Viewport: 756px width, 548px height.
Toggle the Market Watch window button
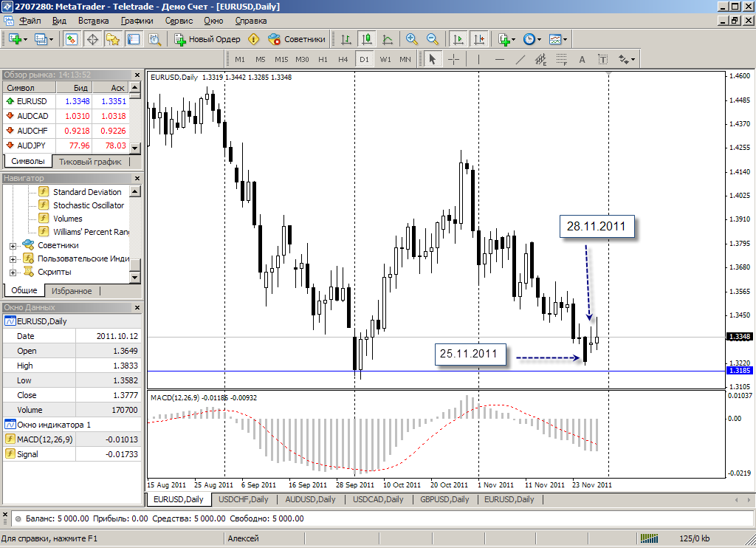pos(72,39)
